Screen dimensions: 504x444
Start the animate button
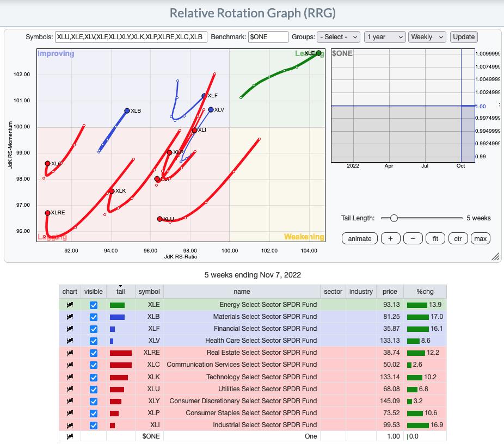click(360, 239)
